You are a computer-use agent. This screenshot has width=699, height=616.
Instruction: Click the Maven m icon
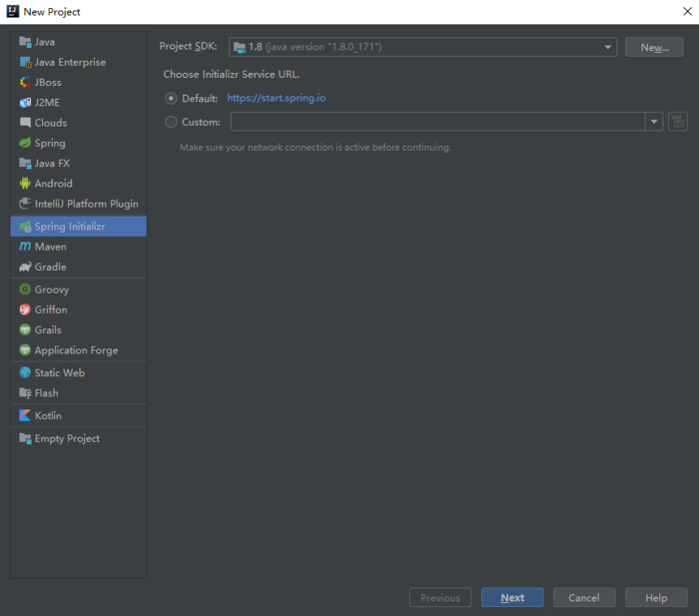coord(25,247)
